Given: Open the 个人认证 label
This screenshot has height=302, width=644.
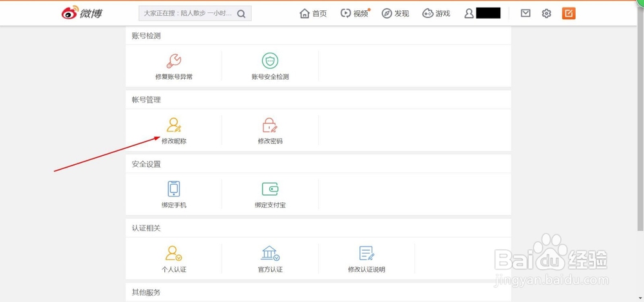Looking at the screenshot, I should pos(174,270).
